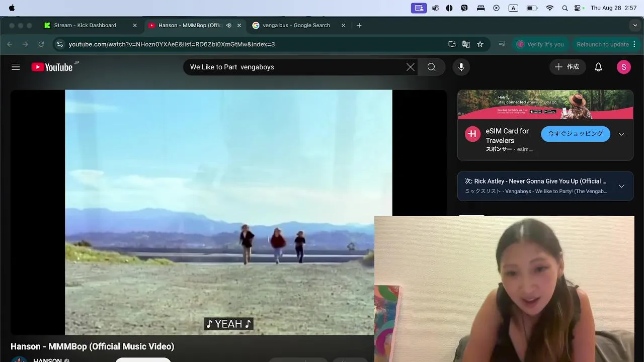Click the screen sharing menu bar icon
This screenshot has width=644, height=362.
click(x=419, y=8)
